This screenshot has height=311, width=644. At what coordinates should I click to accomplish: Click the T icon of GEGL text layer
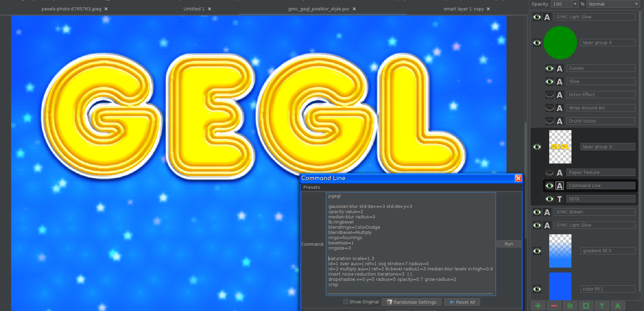[x=559, y=199]
